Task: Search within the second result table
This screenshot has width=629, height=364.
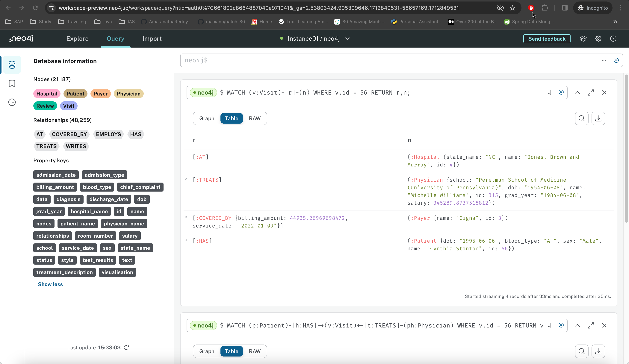Action: (582, 351)
